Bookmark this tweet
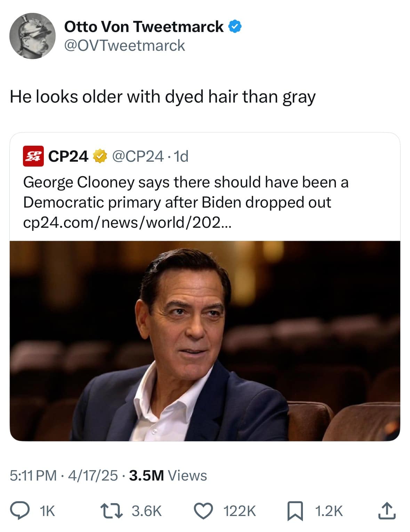Image resolution: width=410 pixels, height=532 pixels. [x=295, y=511]
